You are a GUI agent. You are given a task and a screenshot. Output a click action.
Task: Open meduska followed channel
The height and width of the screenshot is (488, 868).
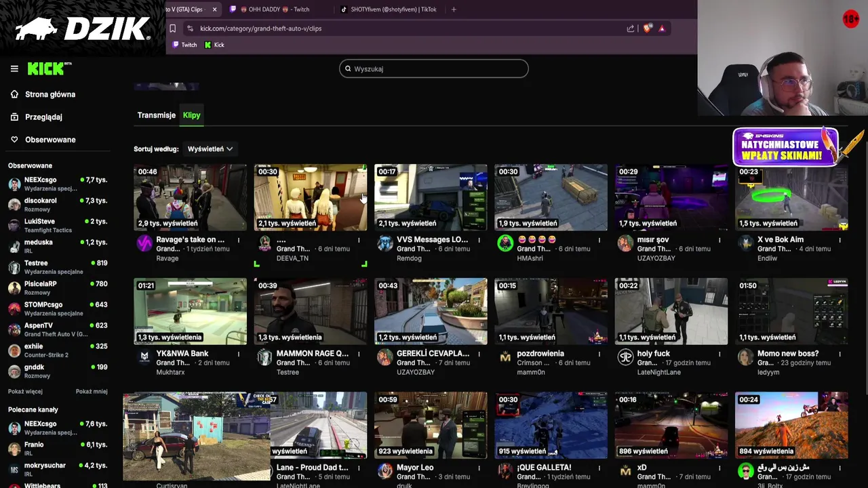58,246
